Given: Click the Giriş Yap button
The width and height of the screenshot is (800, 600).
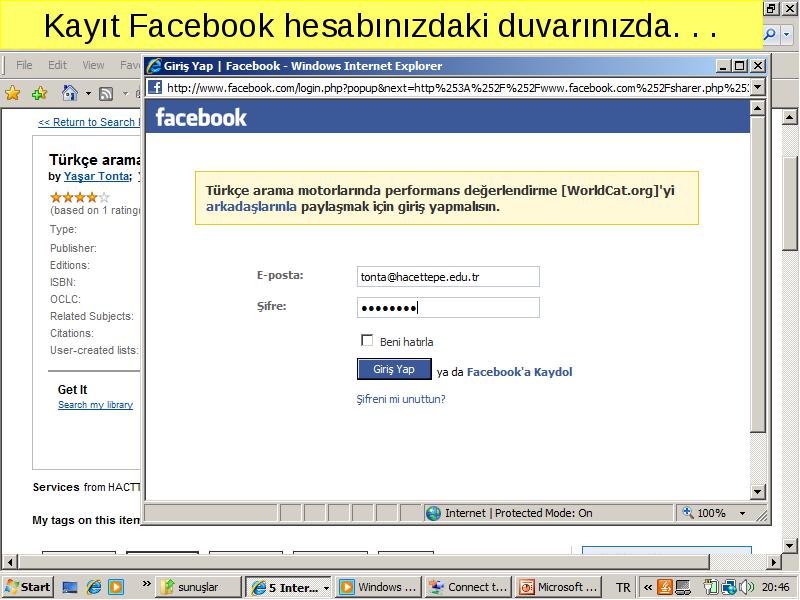Looking at the screenshot, I should tap(394, 369).
